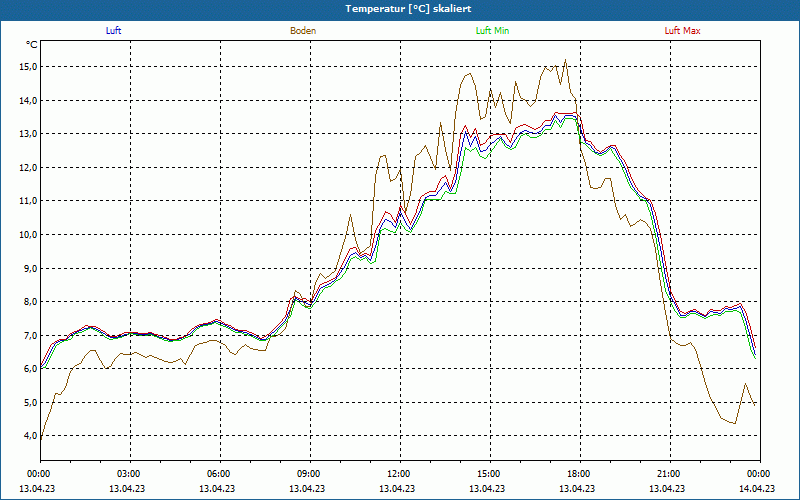
Task: Click the 12:00 time axis label
Action: click(397, 474)
